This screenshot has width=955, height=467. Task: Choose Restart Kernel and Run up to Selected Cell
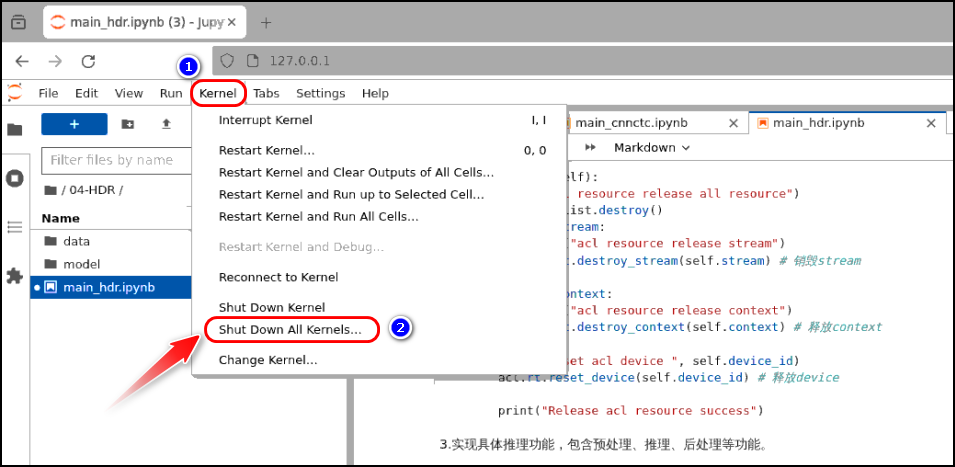point(380,194)
